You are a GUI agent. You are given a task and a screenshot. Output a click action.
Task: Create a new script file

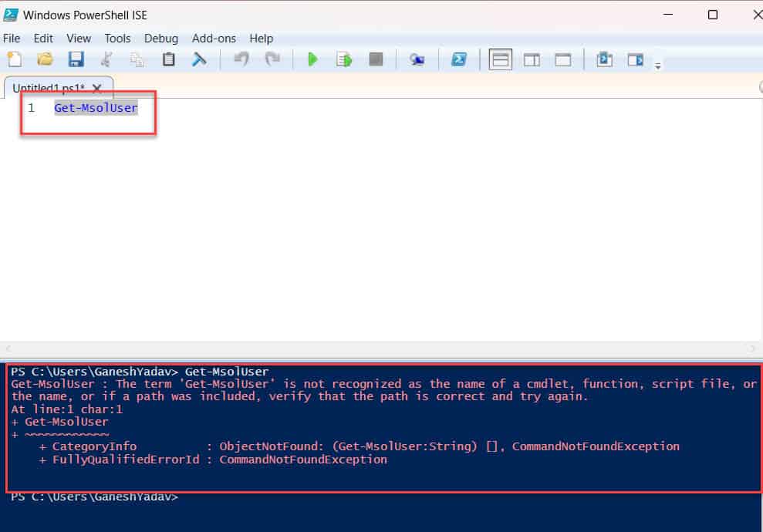click(15, 59)
